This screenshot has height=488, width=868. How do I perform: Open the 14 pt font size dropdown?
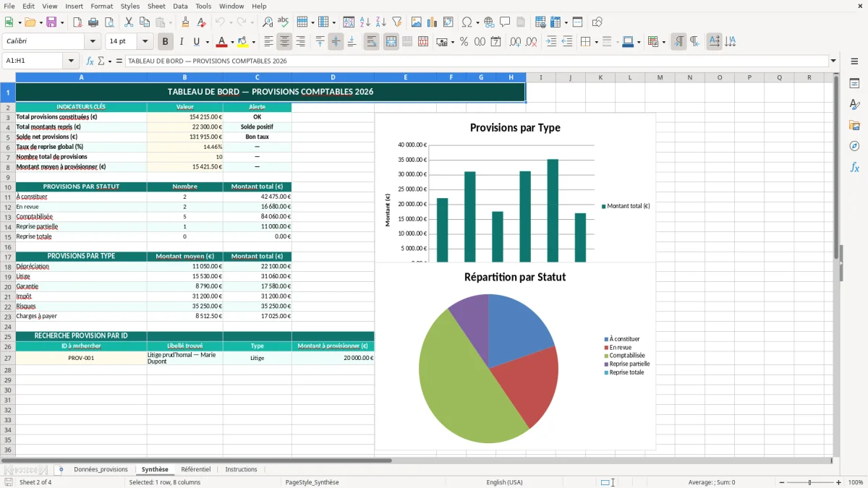click(145, 42)
